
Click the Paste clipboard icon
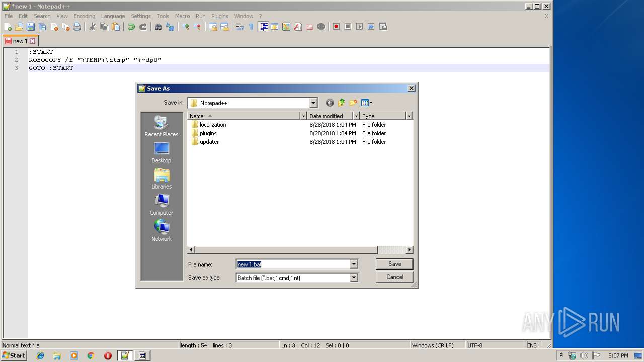click(116, 27)
